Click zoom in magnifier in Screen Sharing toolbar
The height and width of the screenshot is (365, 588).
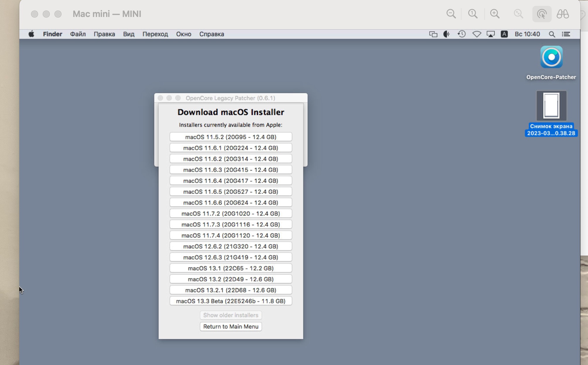[495, 14]
